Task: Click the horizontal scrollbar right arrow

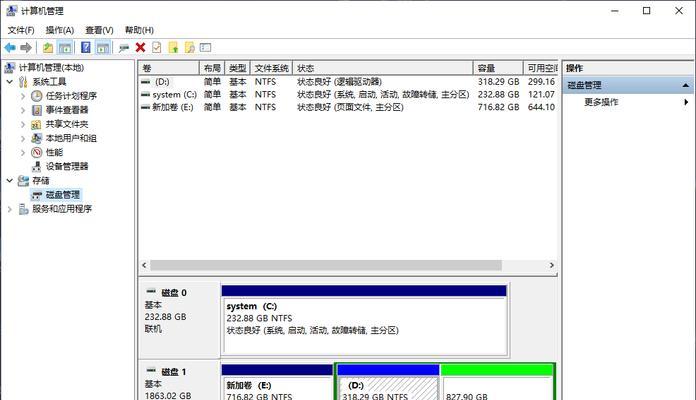Action: (x=551, y=265)
